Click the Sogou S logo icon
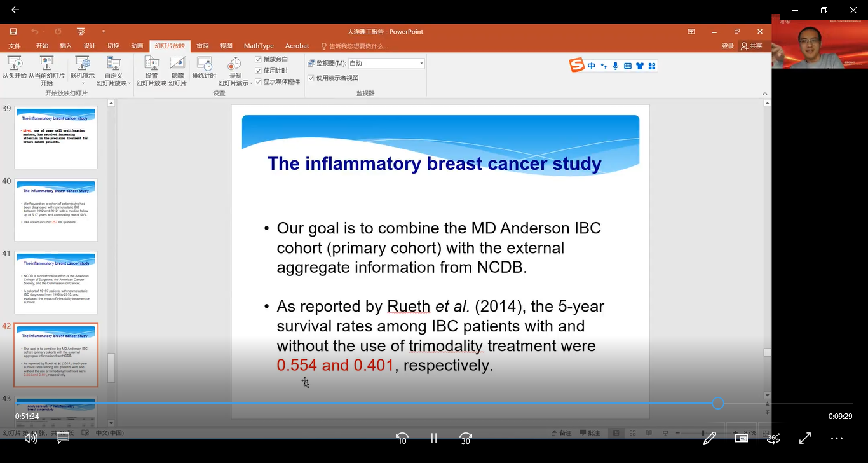 tap(576, 65)
